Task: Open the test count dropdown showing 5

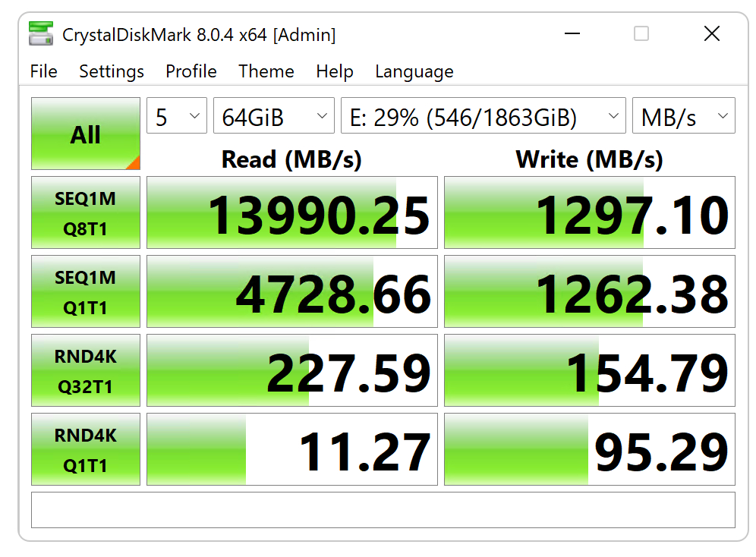Action: 176,115
